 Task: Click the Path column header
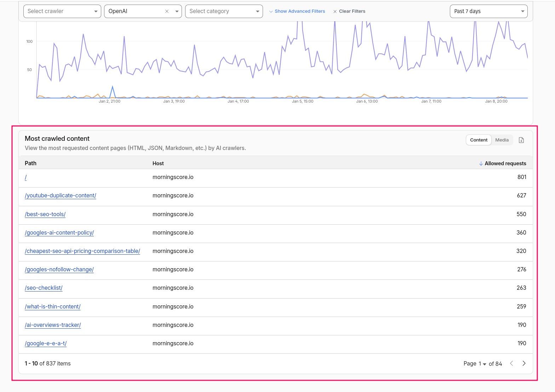click(x=30, y=163)
